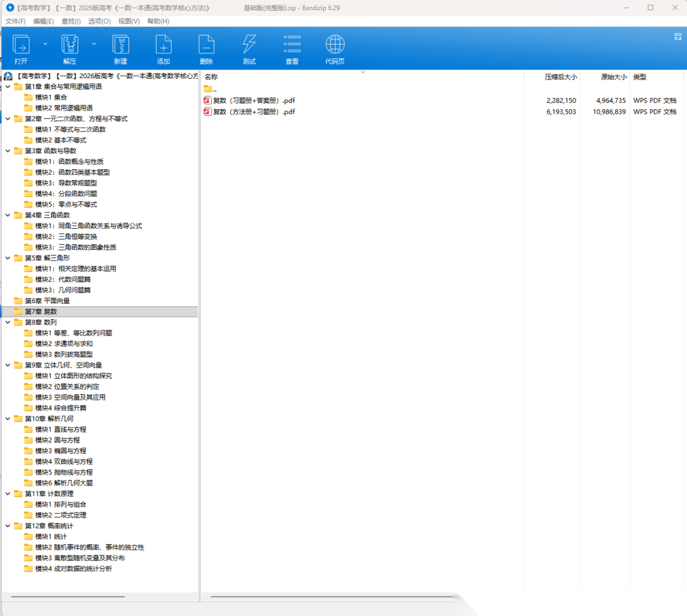687x616 pixels.
Task: Open the dropdown arrow next to 解压
Action: (x=94, y=44)
